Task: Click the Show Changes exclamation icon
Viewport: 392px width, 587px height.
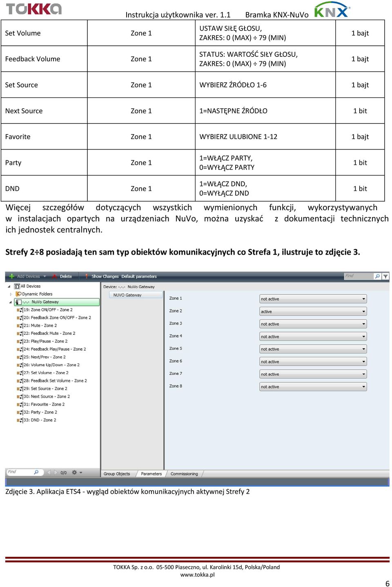Action: click(87, 276)
